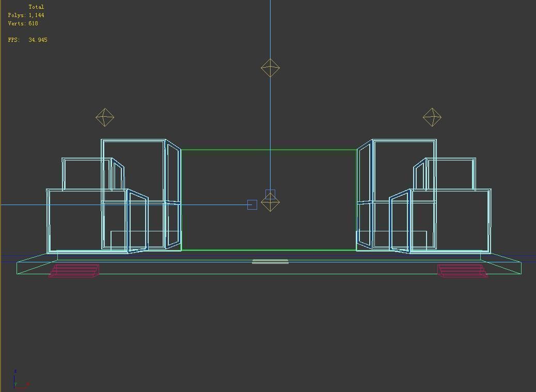This screenshot has width=536, height=392.
Task: Select the omni light above left building
Action: coord(105,117)
